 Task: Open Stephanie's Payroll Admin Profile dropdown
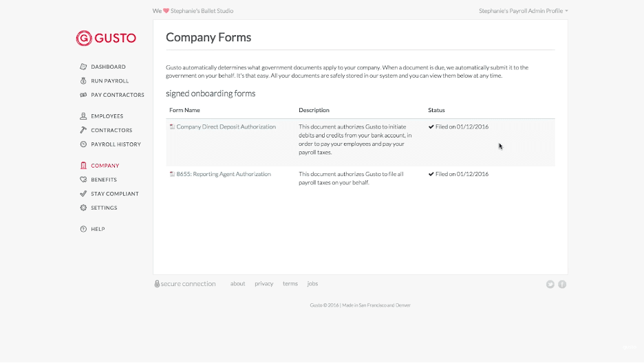523,11
